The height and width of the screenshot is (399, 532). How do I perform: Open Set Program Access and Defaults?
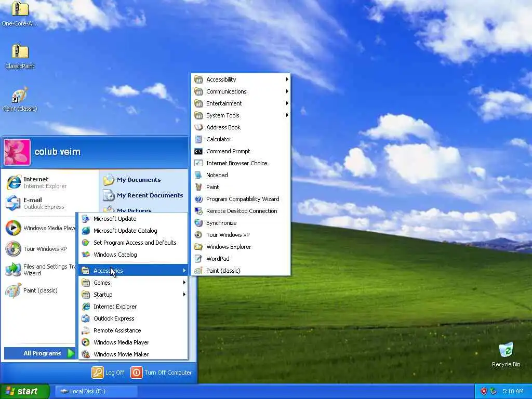(x=133, y=243)
